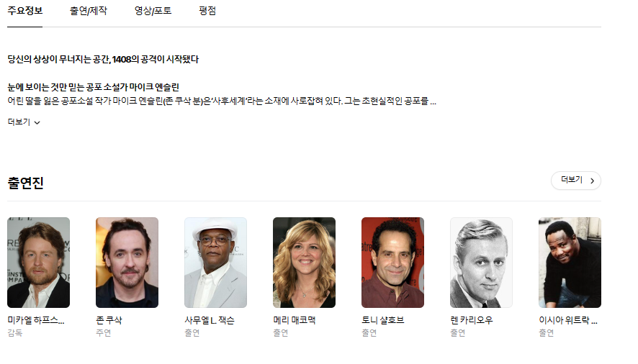Click the 더보기 button beside 출연진 heading

576,180
